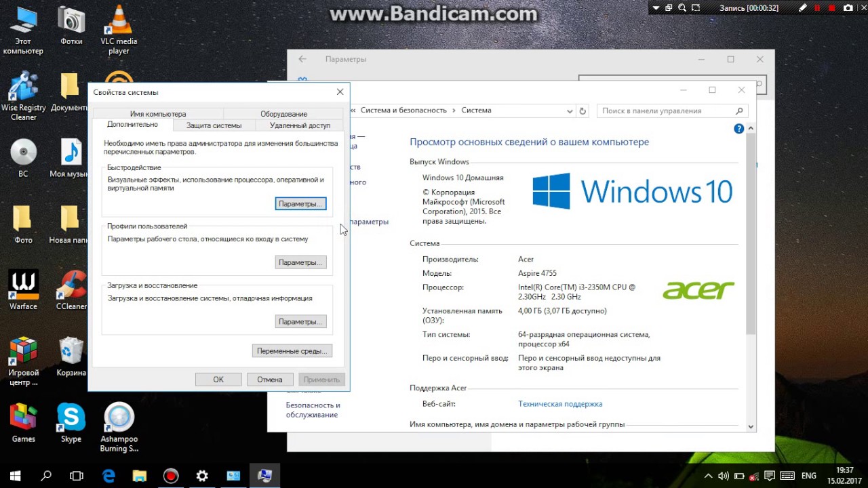Switch to Оборудование tab
The image size is (868, 488).
click(283, 114)
